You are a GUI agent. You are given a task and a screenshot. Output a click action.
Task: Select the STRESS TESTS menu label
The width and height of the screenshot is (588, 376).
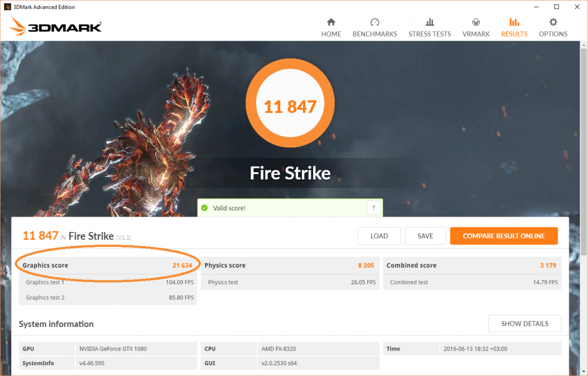pyautogui.click(x=430, y=34)
